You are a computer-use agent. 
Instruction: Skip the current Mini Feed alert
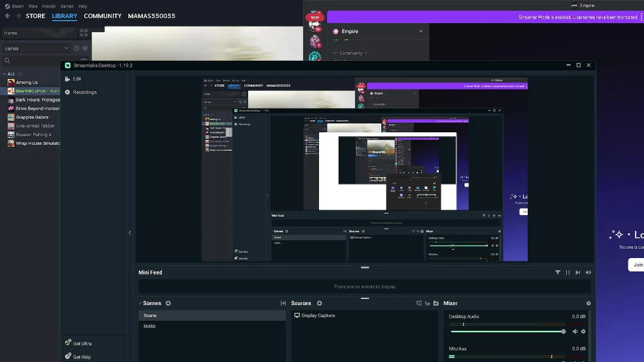tap(578, 273)
